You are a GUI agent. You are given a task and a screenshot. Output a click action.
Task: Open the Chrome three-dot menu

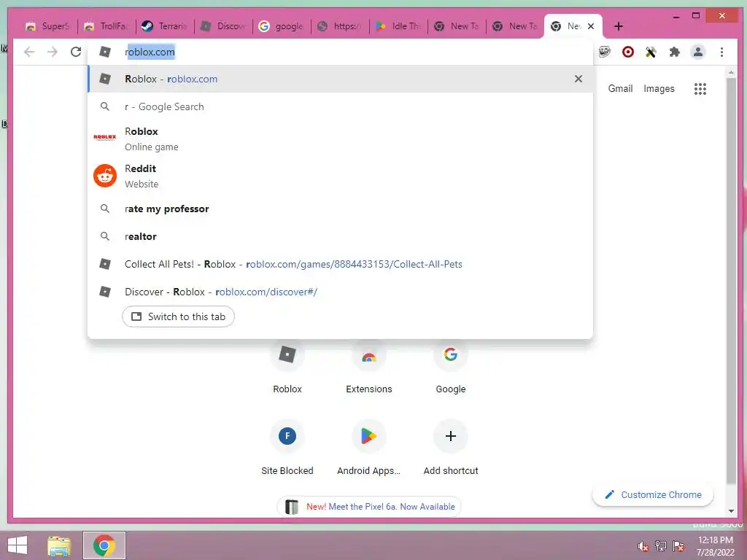pos(721,52)
